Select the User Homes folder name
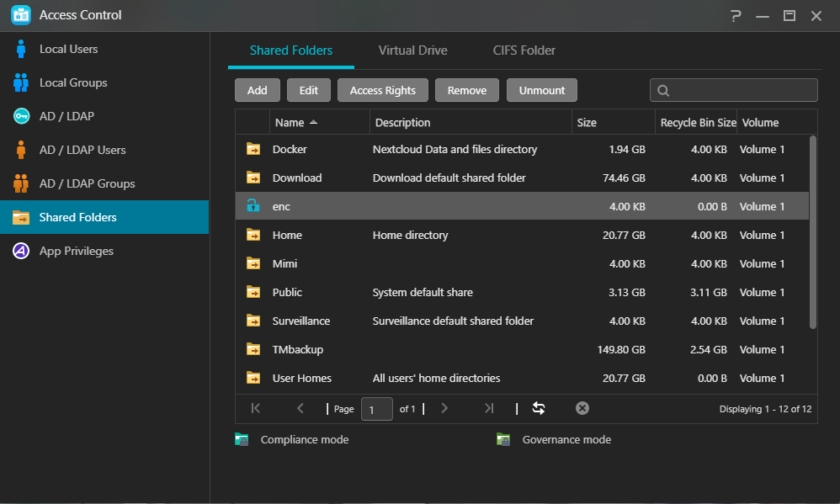 pyautogui.click(x=301, y=378)
